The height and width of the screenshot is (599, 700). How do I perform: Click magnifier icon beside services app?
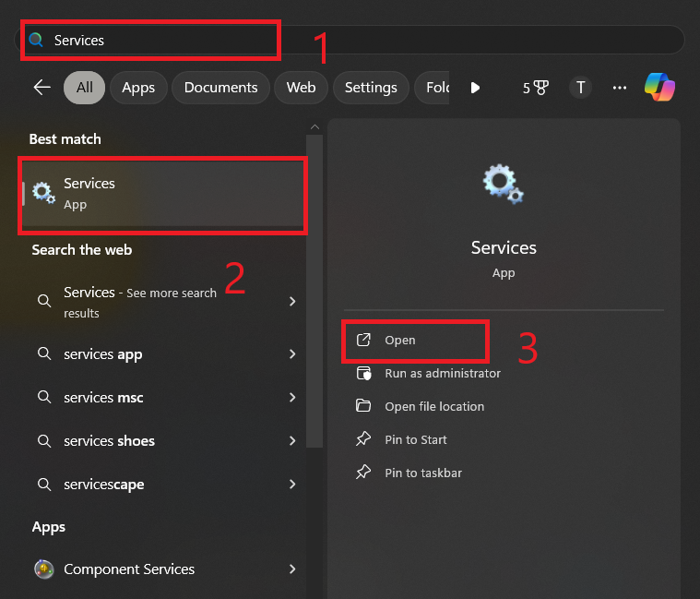44,353
